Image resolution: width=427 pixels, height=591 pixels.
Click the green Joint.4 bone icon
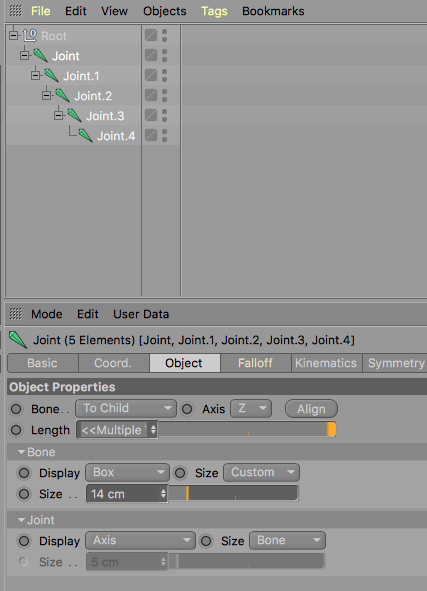coord(86,136)
